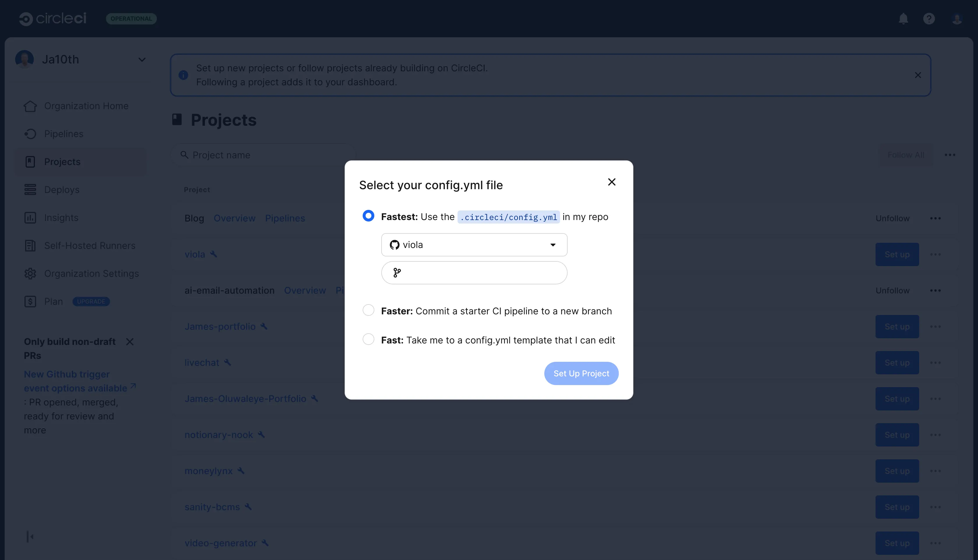Select the Faster starter pipeline radio option

coord(368,310)
